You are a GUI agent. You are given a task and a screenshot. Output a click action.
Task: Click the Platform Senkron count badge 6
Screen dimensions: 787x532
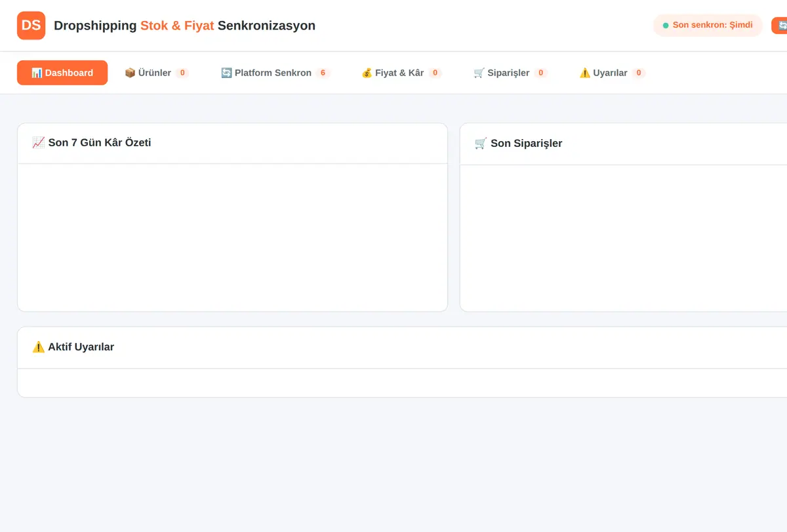323,73
